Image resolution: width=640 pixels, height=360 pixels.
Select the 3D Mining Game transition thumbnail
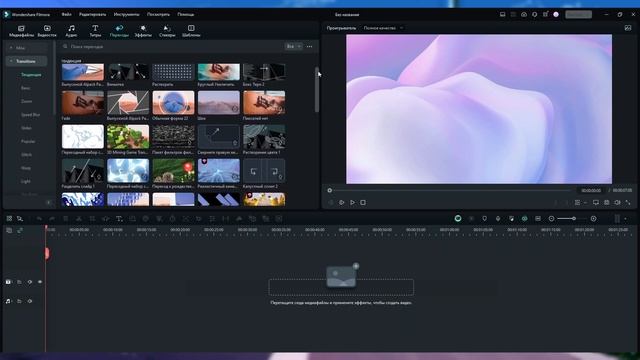(x=128, y=137)
